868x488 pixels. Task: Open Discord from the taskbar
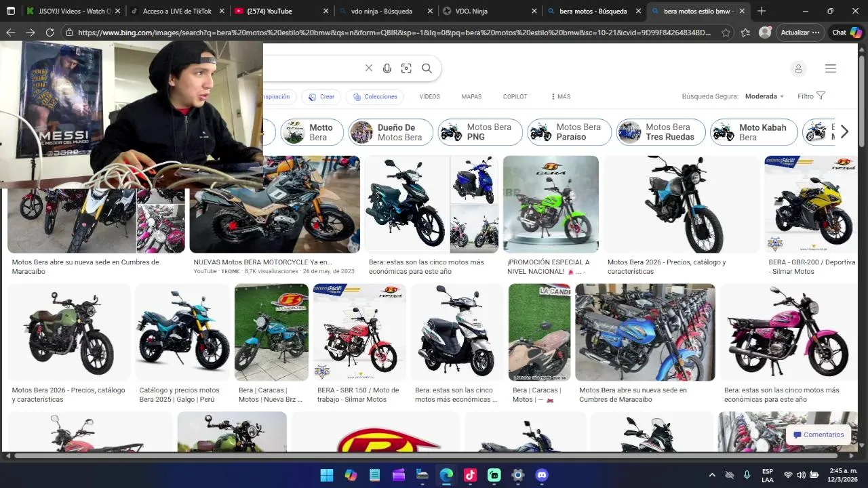click(542, 475)
